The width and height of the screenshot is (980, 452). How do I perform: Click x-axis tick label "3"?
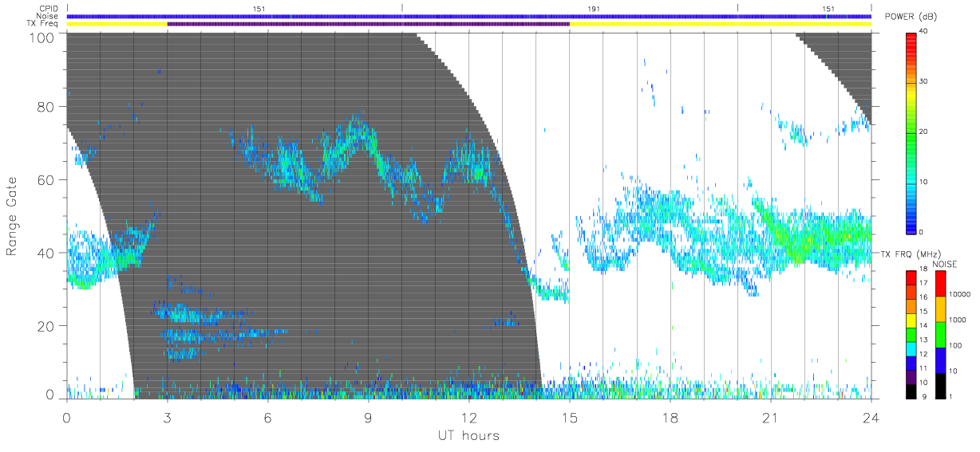click(168, 417)
